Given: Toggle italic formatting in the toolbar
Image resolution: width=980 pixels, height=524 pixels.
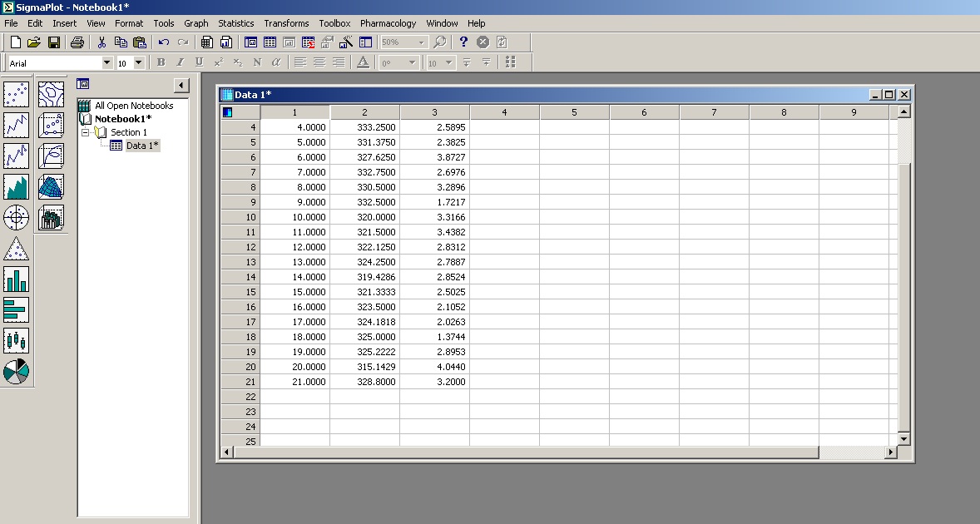Looking at the screenshot, I should coord(179,62).
